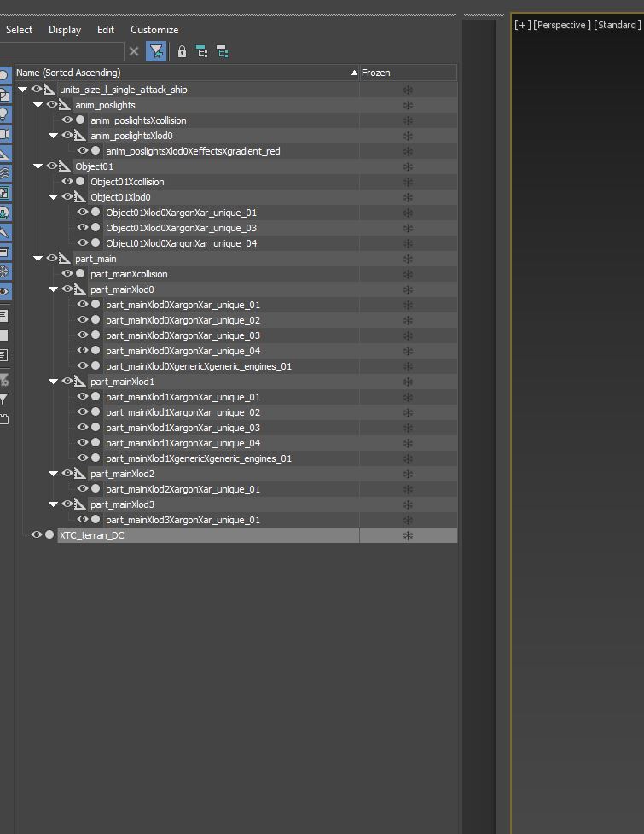This screenshot has height=834, width=644.
Task: Toggle the Display Lights filter icon
Action: pos(4,114)
